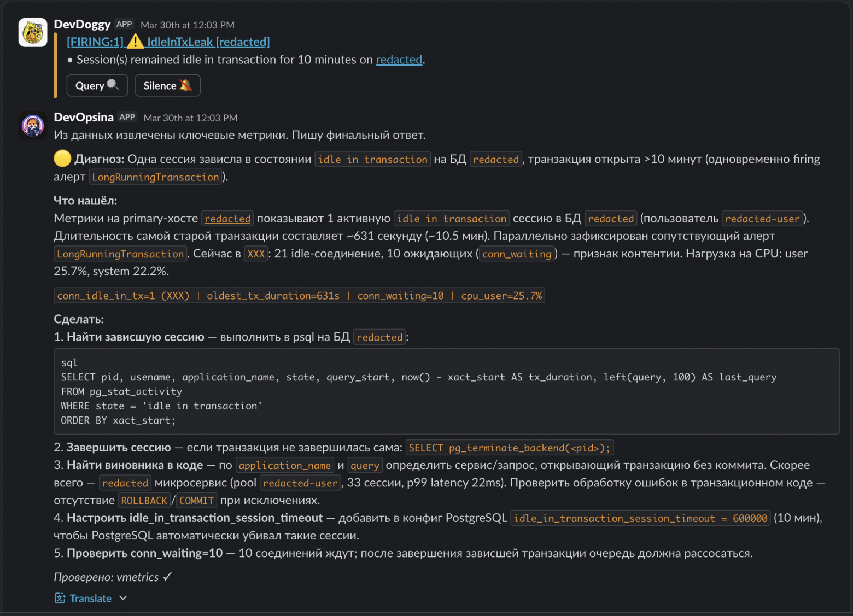Click the DevOpsina app avatar
Screen dimensions: 853x616
click(x=33, y=125)
